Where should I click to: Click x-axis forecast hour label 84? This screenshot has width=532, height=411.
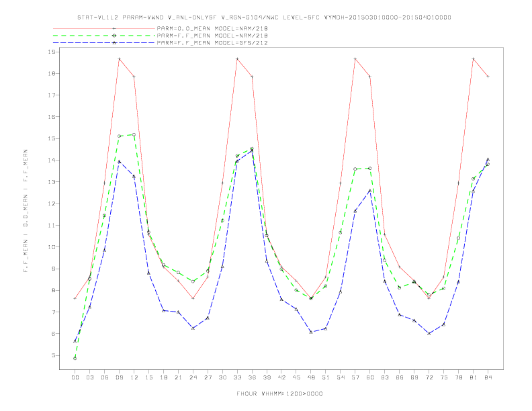488,377
